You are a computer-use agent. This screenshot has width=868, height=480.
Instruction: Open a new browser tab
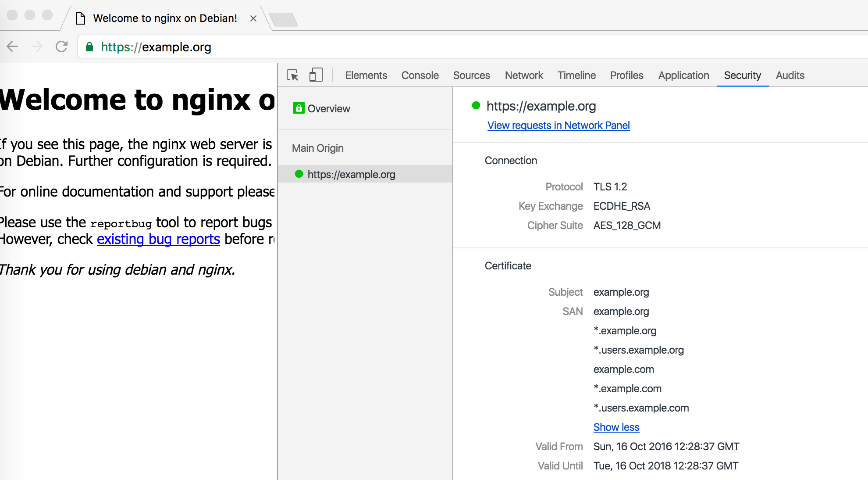tap(283, 19)
